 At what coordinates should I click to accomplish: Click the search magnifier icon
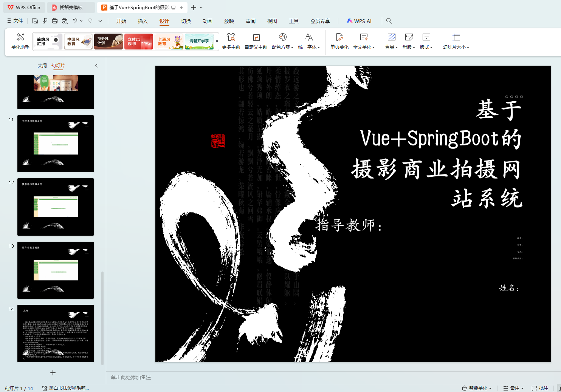(389, 21)
